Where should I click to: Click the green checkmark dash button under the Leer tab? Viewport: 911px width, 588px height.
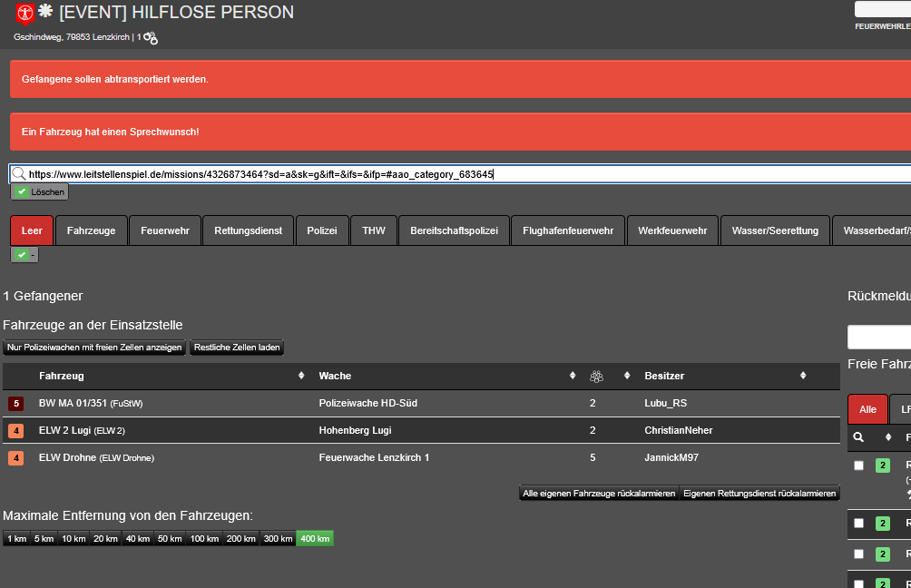pos(24,254)
